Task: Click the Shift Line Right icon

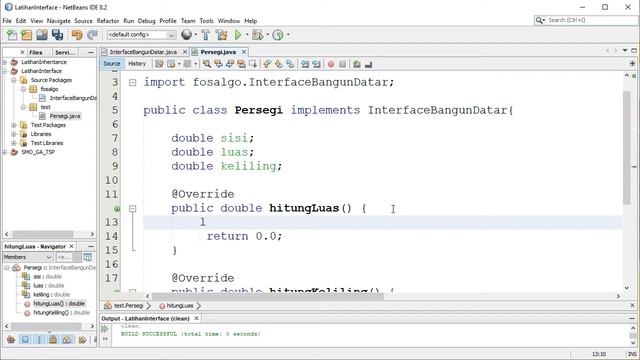Action: point(316,64)
